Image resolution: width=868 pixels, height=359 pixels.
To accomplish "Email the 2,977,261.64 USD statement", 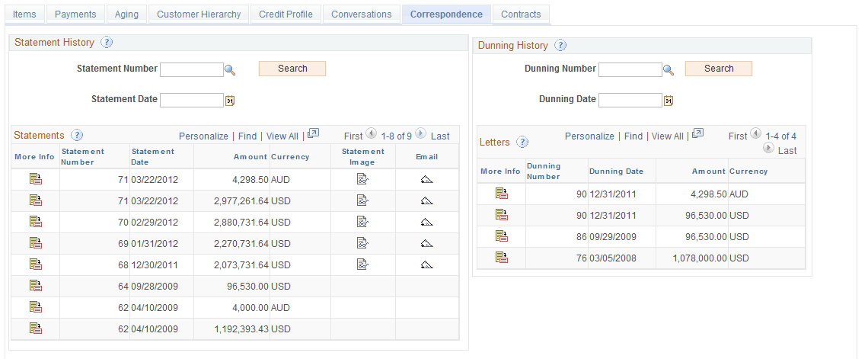I will coord(426,200).
